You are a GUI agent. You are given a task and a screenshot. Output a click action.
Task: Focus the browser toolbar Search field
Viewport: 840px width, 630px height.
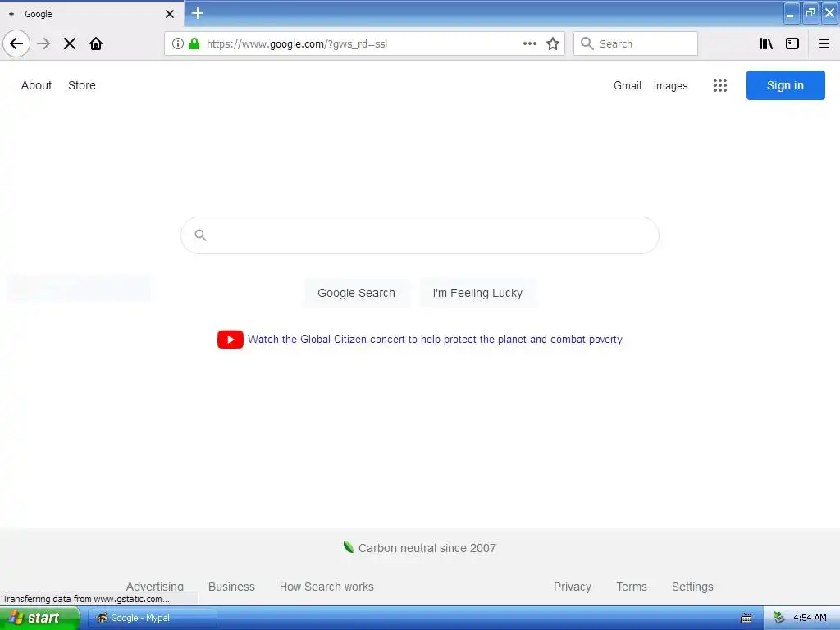636,43
